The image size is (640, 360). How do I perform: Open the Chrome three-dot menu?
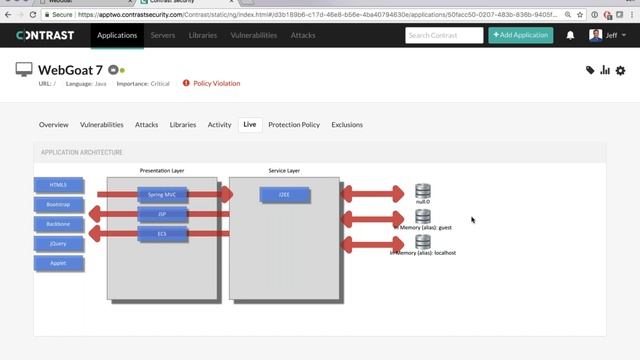click(x=632, y=15)
